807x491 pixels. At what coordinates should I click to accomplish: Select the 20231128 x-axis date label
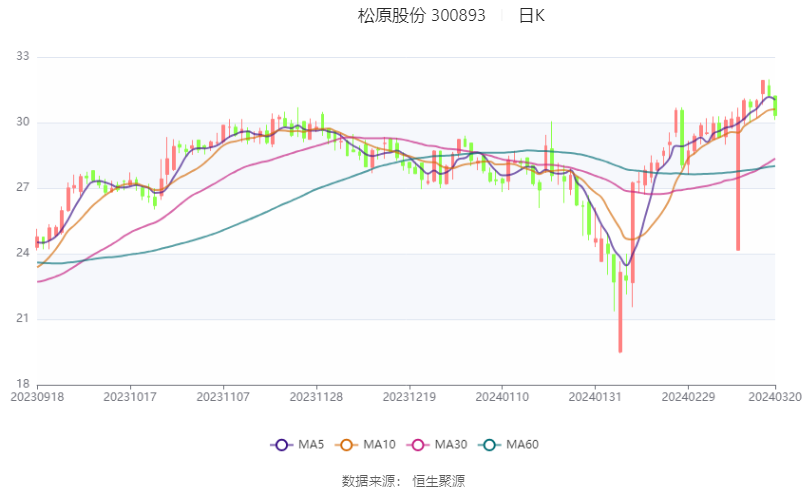coord(316,397)
